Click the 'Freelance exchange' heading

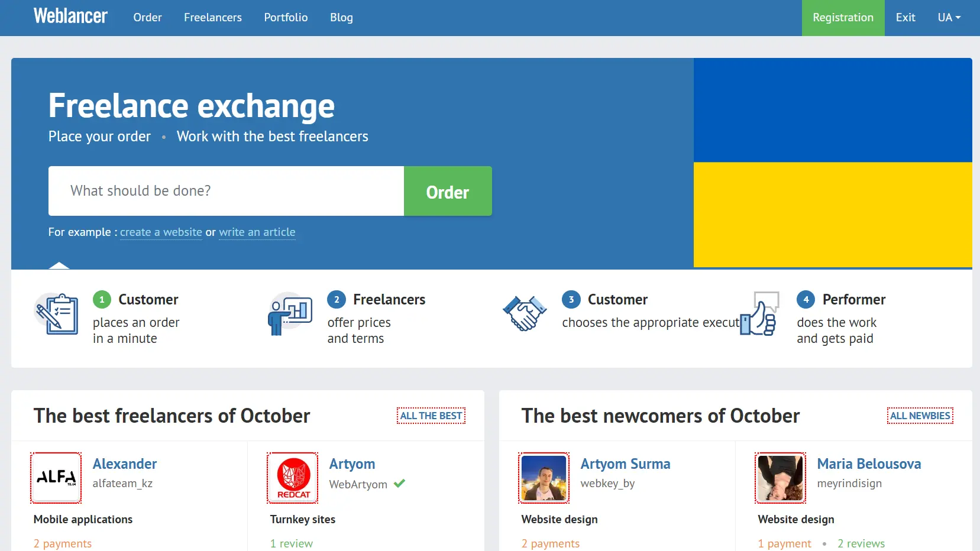(x=192, y=106)
